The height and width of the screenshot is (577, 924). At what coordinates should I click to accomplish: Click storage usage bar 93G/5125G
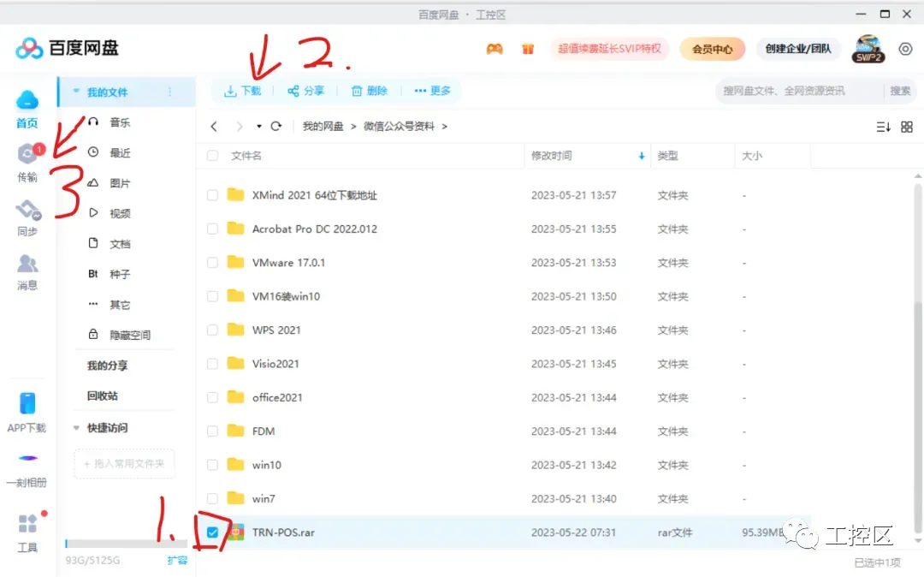126,544
